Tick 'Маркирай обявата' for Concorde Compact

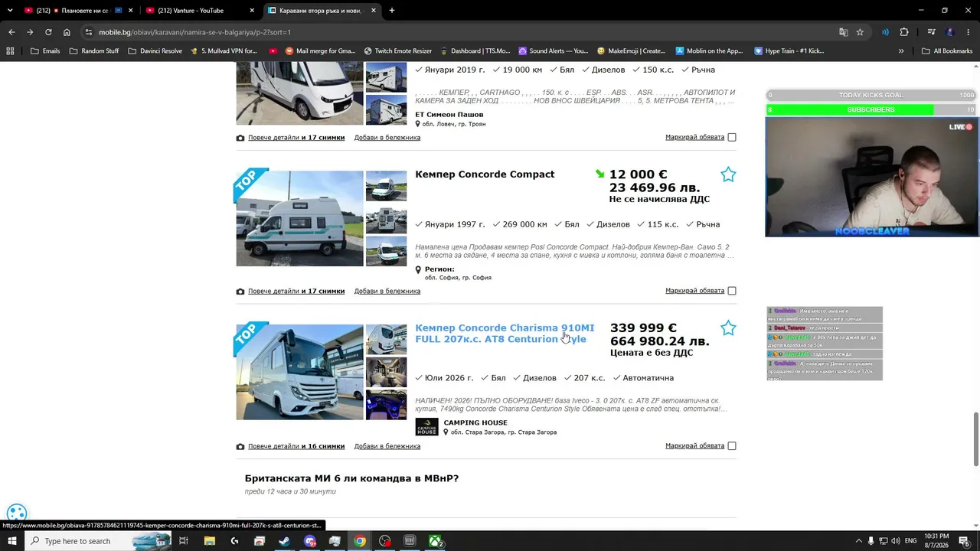(x=732, y=291)
